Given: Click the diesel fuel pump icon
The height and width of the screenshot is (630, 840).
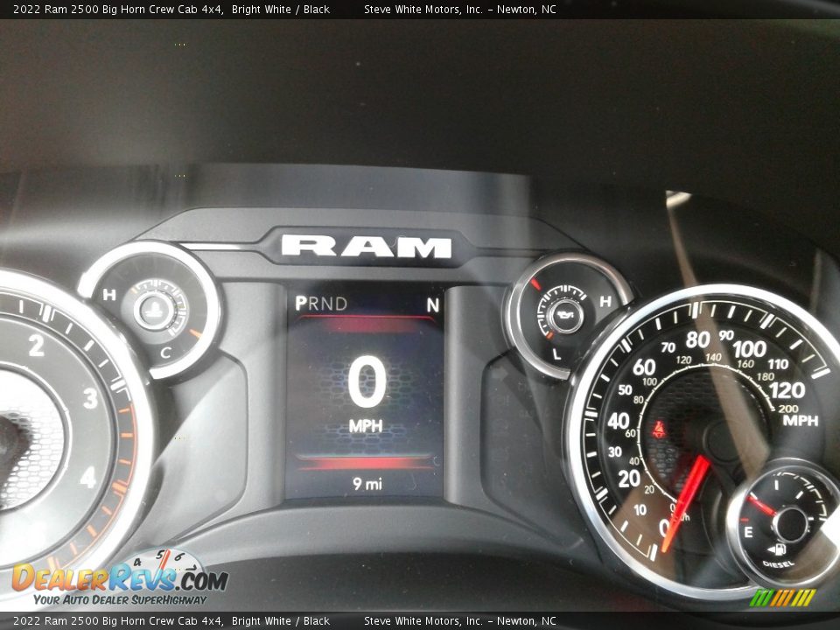Looking at the screenshot, I should point(777,549).
